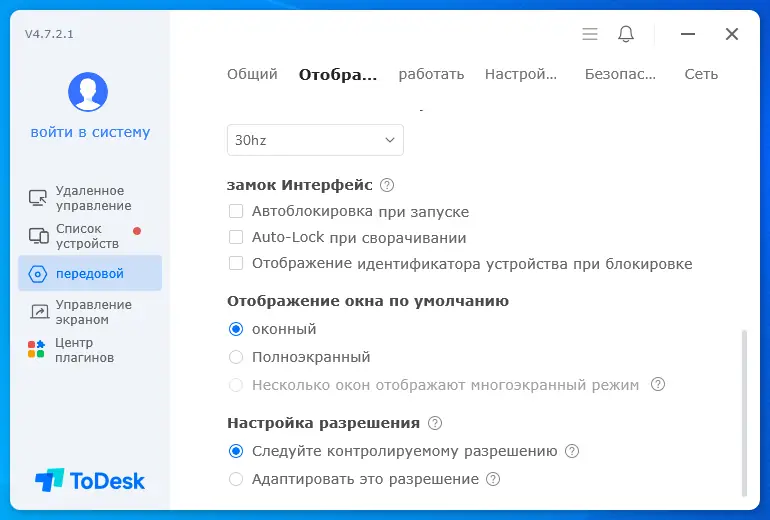Click the ToDesk logo

(90, 480)
